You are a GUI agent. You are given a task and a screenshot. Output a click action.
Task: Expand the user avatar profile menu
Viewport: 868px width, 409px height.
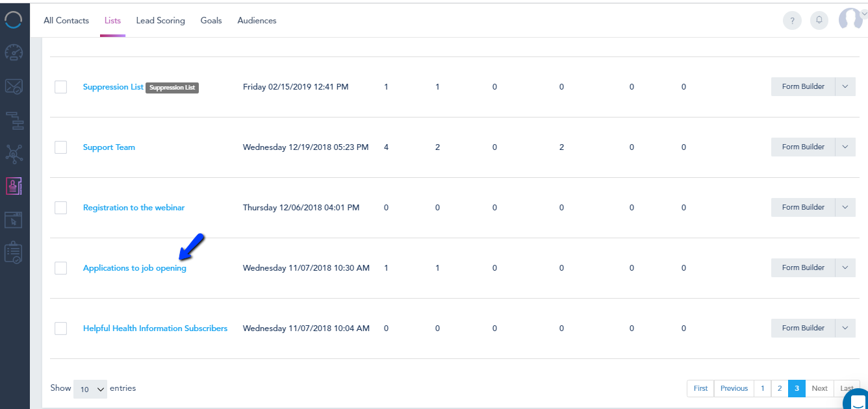851,19
